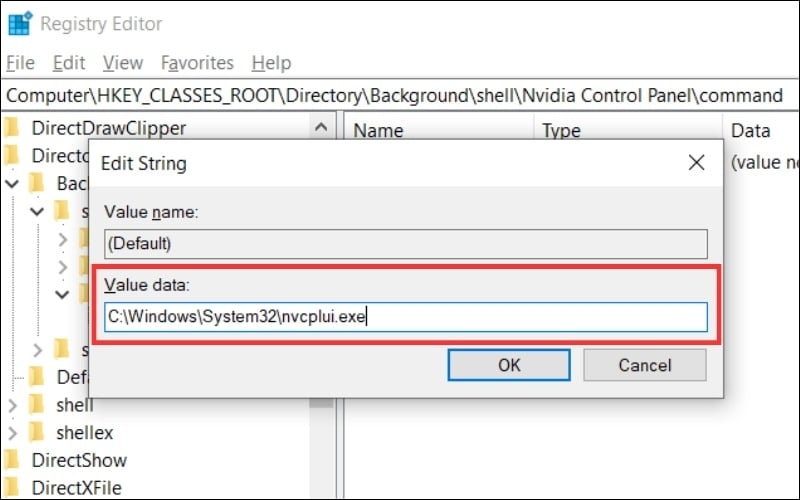800x500 pixels.
Task: Expand the shellex tree node
Action: click(x=12, y=433)
